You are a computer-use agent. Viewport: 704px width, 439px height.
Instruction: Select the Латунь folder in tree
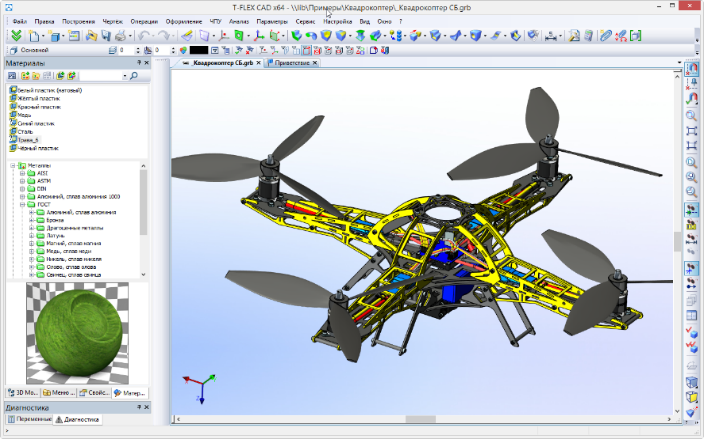pos(56,236)
